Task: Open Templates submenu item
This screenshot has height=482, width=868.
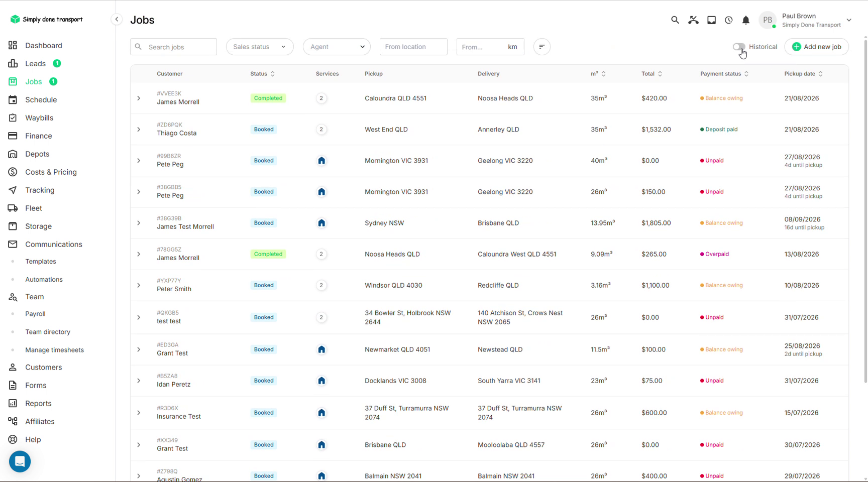Action: point(41,262)
